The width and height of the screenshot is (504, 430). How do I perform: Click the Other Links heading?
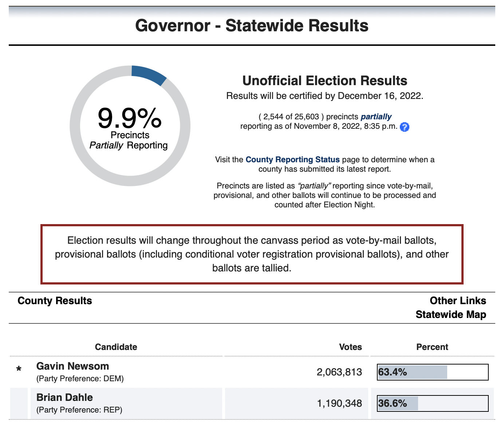[x=458, y=301]
